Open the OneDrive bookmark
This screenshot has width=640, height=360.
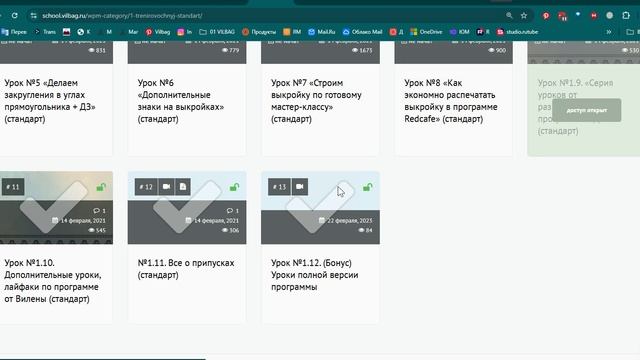(x=426, y=32)
